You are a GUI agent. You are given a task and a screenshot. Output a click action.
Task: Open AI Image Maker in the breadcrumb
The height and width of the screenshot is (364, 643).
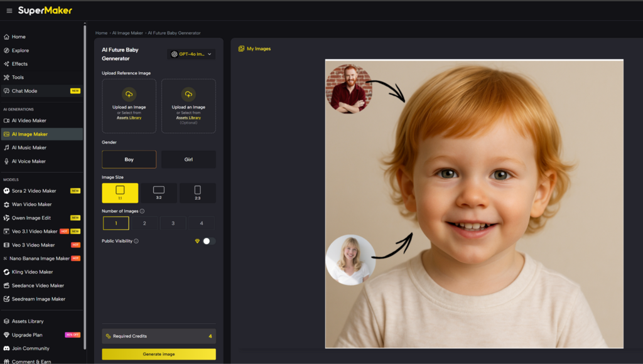pos(127,33)
